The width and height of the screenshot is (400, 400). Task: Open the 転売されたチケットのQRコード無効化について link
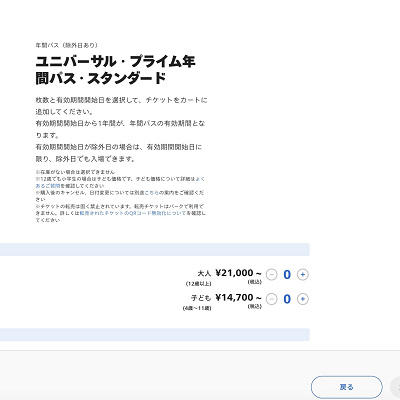pyautogui.click(x=132, y=213)
